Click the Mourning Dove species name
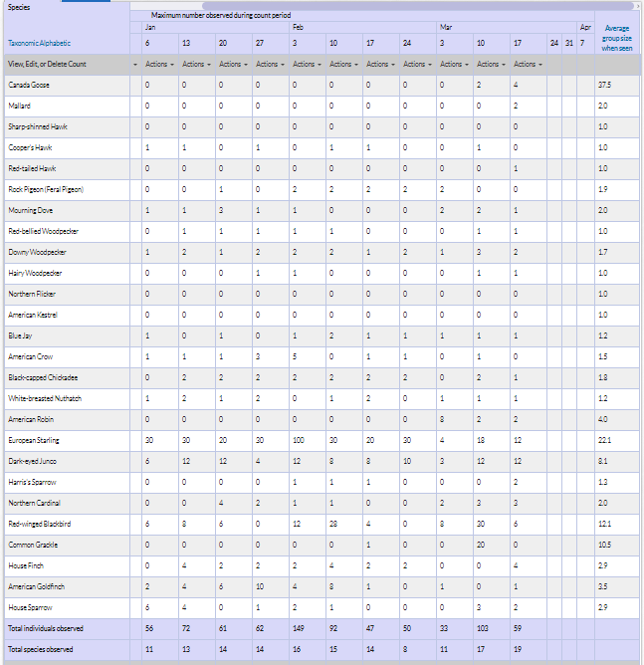Image resolution: width=644 pixels, height=665 pixels. (31, 210)
